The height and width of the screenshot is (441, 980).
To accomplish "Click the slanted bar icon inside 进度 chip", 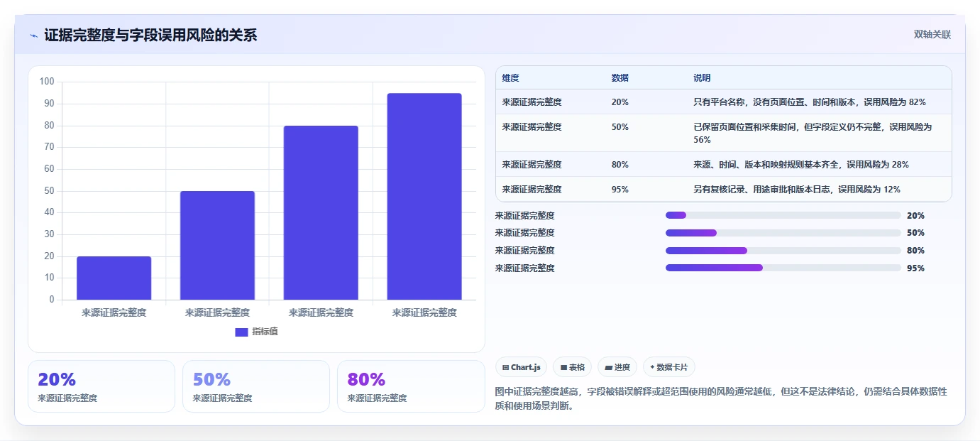I will pyautogui.click(x=609, y=367).
